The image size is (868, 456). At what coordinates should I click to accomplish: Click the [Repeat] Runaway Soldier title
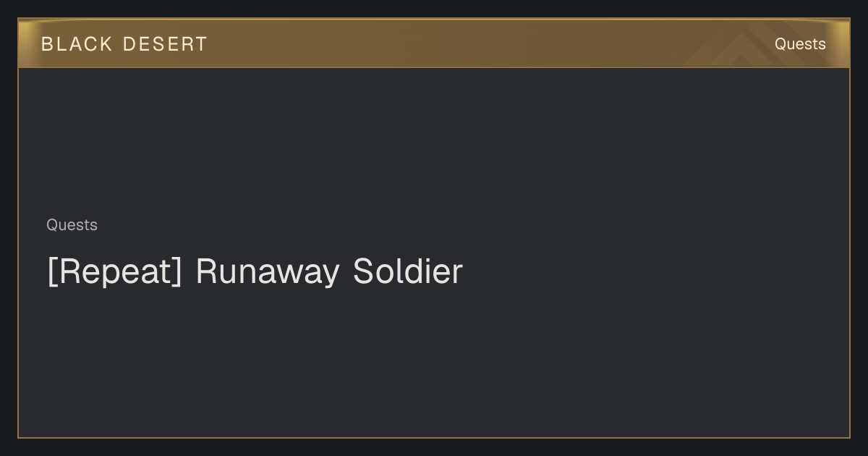255,272
